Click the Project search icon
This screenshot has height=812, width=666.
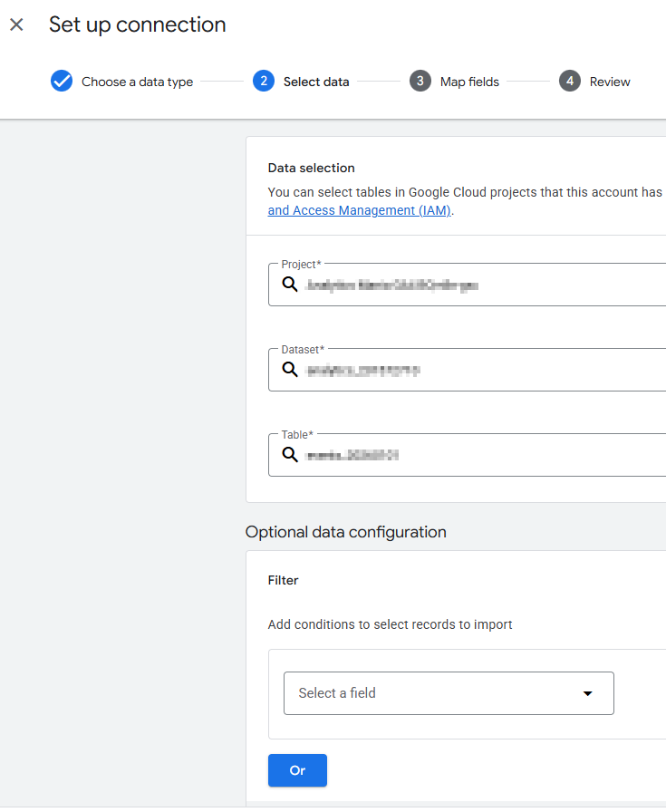(x=290, y=285)
